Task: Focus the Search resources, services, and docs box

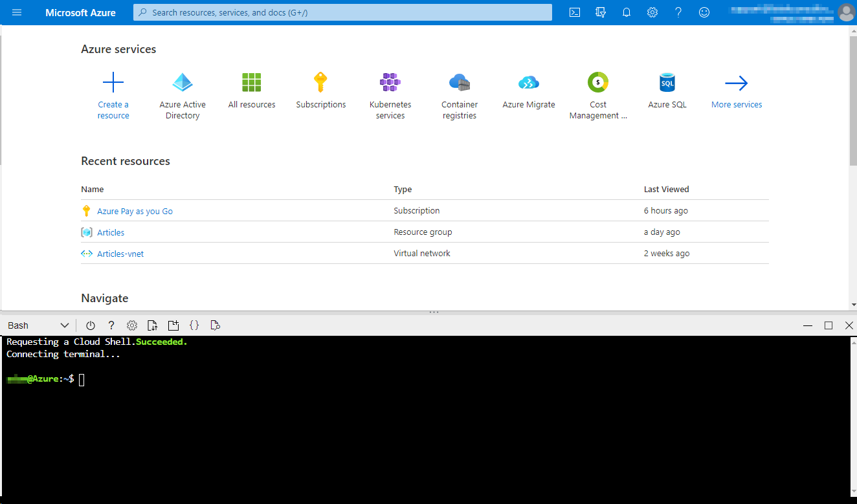Action: pyautogui.click(x=342, y=12)
